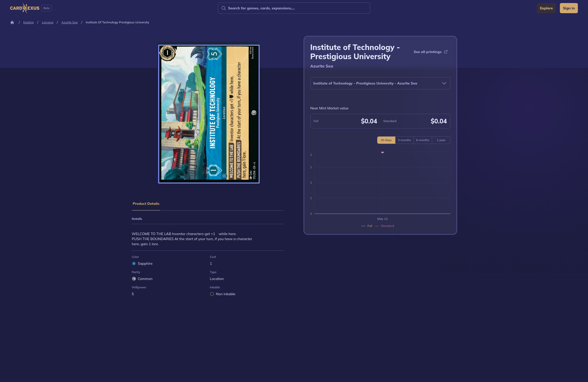Click the search magnifier icon
The image size is (588, 382).
[x=223, y=8]
